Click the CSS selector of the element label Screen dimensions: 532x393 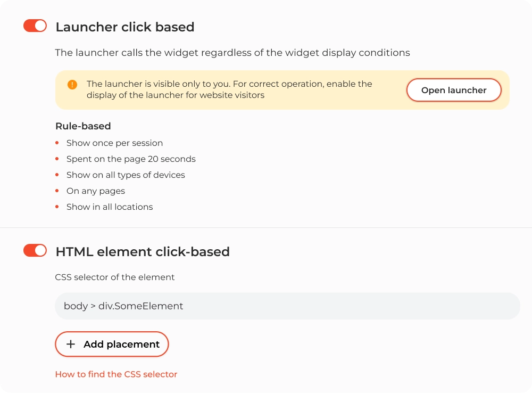coord(115,277)
